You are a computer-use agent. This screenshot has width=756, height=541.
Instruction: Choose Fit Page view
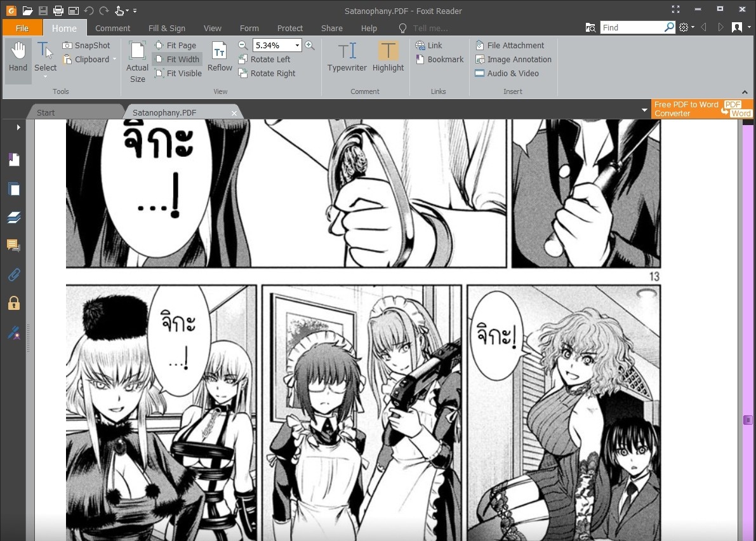175,45
